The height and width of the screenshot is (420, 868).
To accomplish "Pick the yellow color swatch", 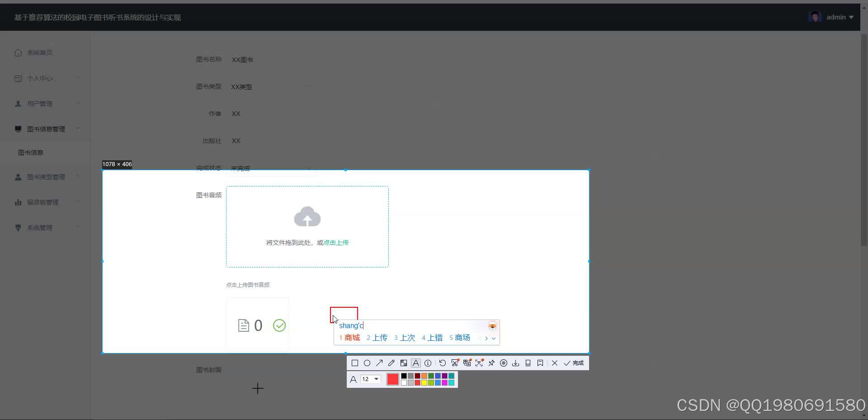I will (x=424, y=383).
